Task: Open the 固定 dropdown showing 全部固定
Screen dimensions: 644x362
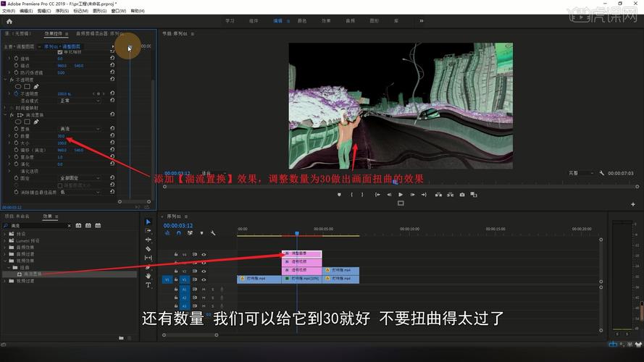Action: (x=79, y=178)
